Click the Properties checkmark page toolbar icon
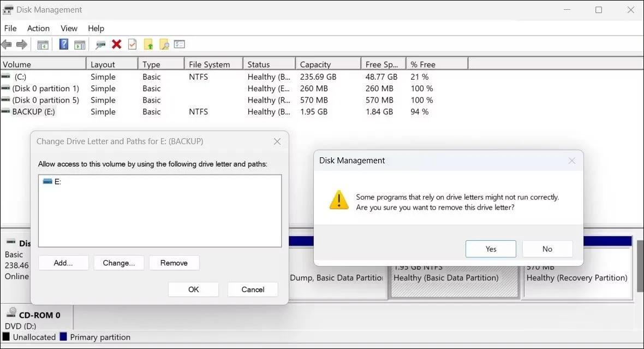 pyautogui.click(x=132, y=45)
